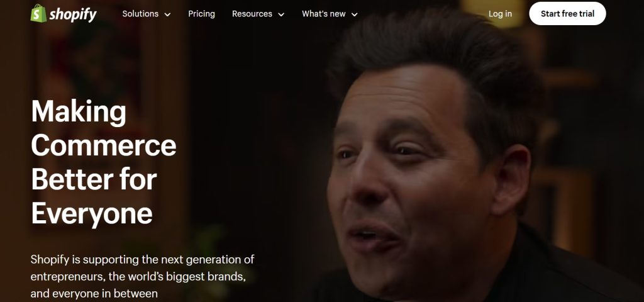Click the shopify wordmark text
This screenshot has height=302, width=644.
[x=73, y=14]
